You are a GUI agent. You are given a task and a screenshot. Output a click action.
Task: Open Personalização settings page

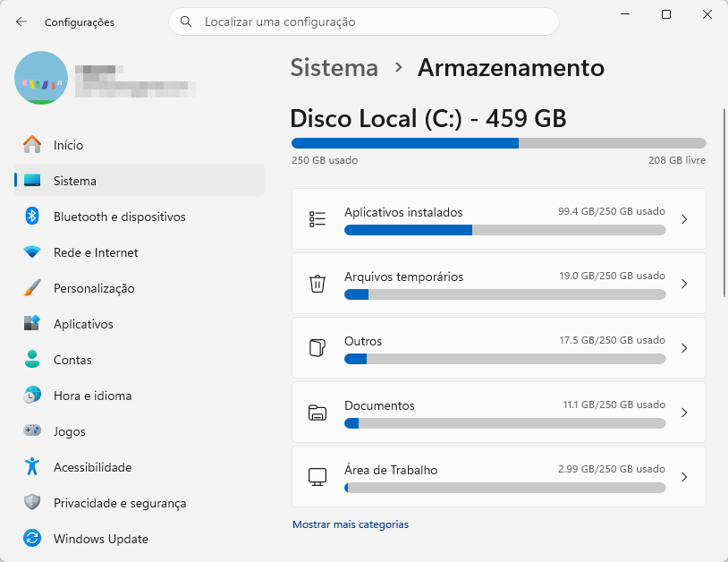[140, 288]
